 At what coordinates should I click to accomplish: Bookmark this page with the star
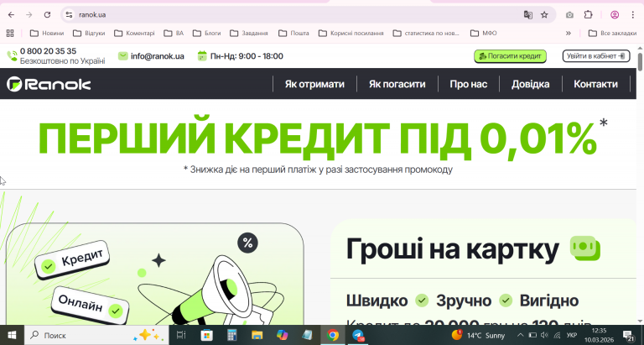(x=544, y=15)
